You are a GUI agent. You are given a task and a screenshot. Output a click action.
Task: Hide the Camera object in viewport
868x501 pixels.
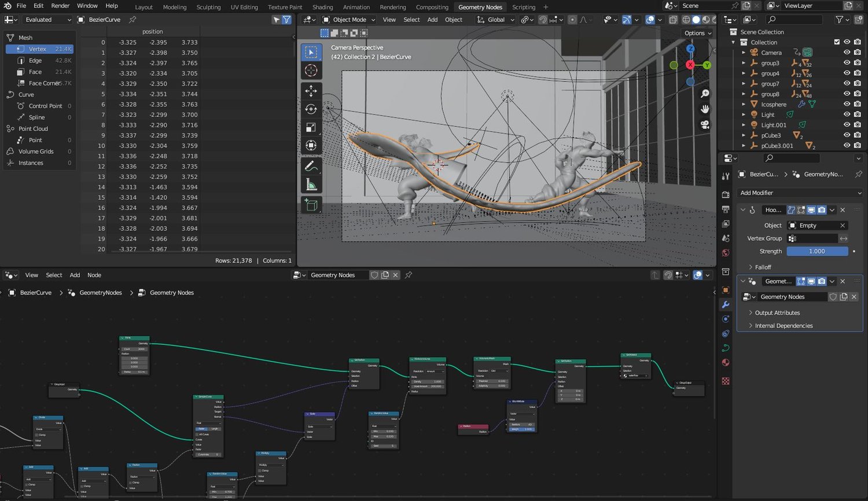[x=847, y=53]
